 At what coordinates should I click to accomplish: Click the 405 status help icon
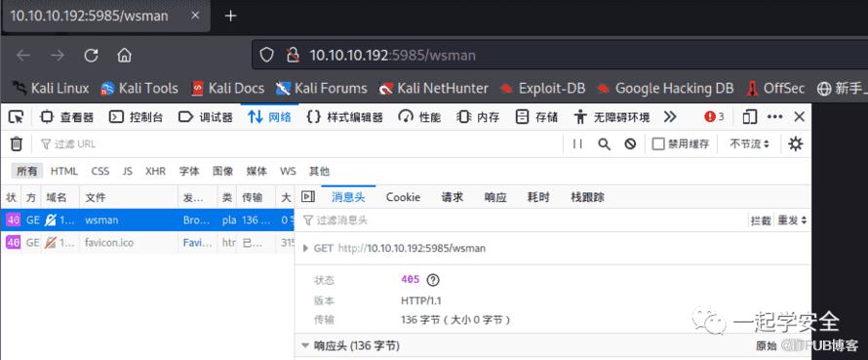click(x=433, y=280)
